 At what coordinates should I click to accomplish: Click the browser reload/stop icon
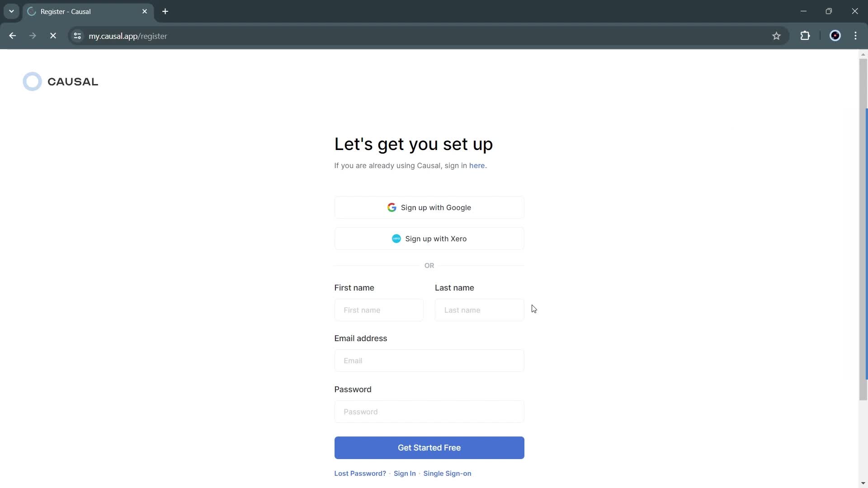coord(53,36)
